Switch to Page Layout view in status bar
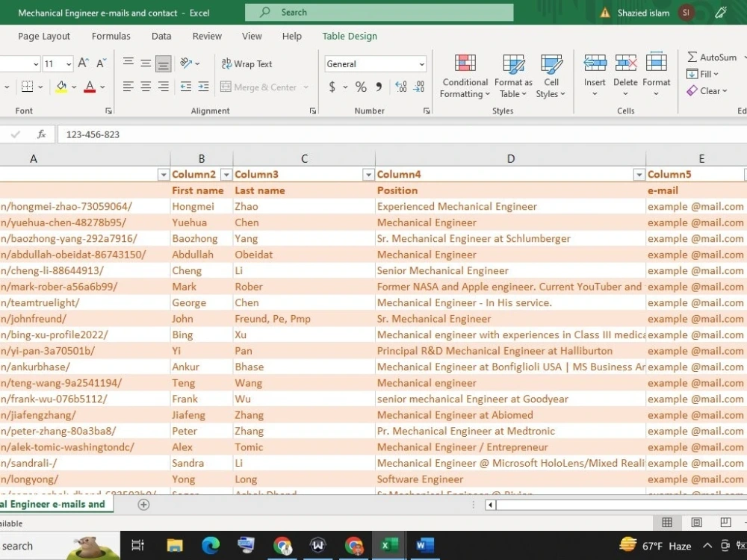747x560 pixels. [x=696, y=523]
